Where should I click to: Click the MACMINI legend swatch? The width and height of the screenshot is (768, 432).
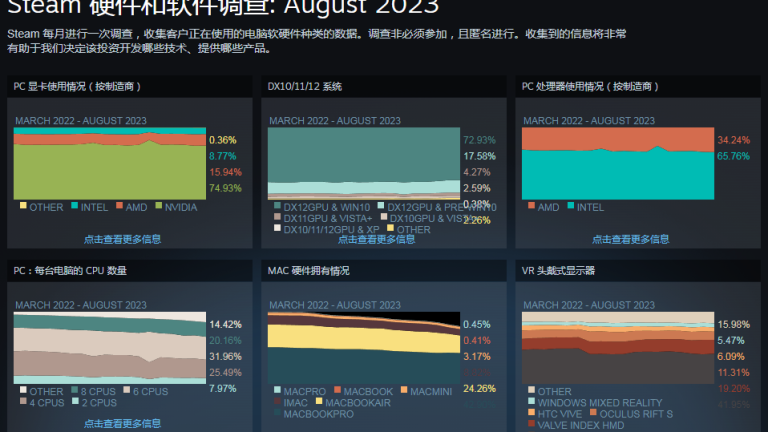[x=404, y=389]
